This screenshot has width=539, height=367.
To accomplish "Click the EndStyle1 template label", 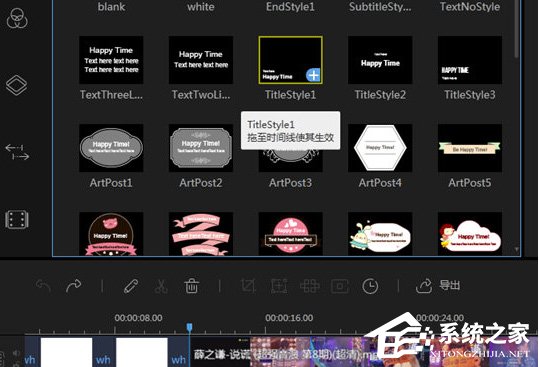I will coord(290,7).
